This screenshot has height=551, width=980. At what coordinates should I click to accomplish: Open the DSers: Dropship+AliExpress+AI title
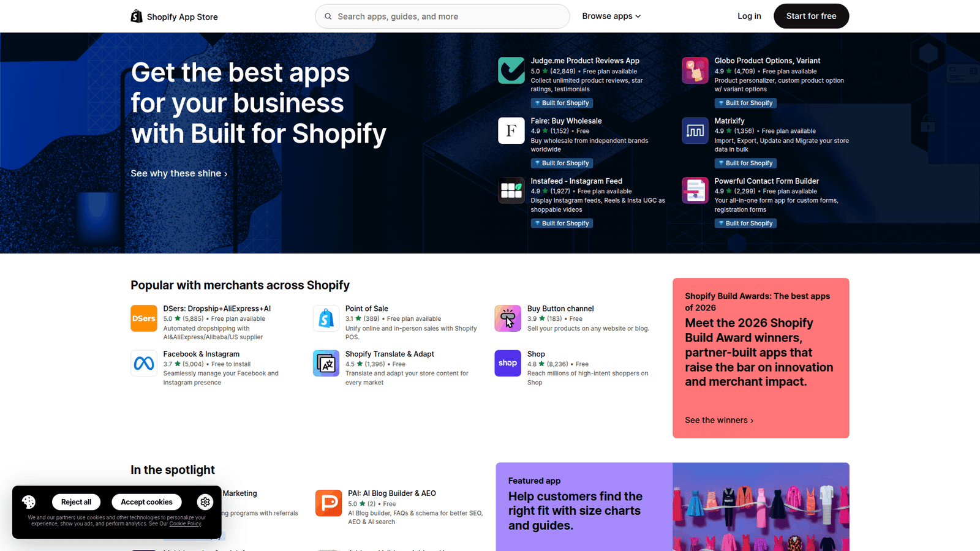point(217,309)
